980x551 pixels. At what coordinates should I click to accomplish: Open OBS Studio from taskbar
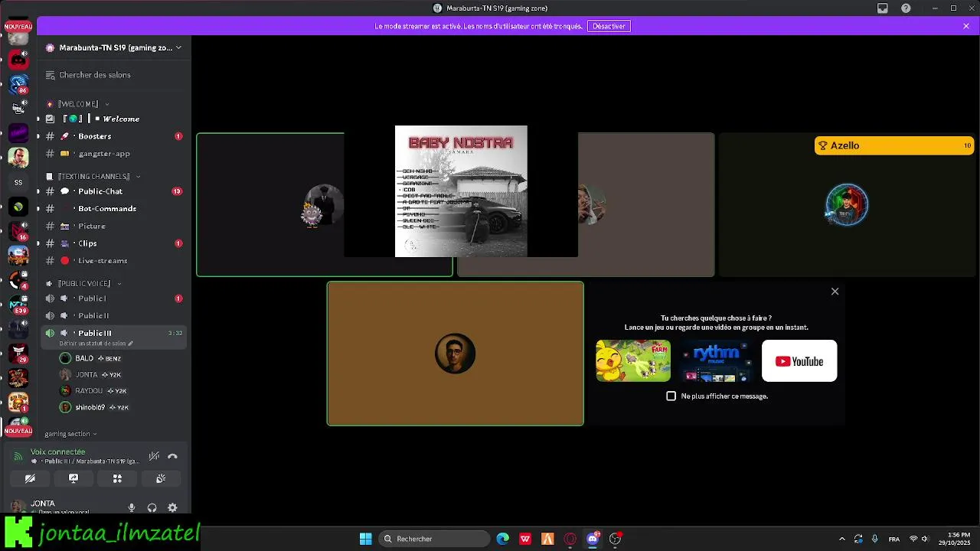coord(615,539)
